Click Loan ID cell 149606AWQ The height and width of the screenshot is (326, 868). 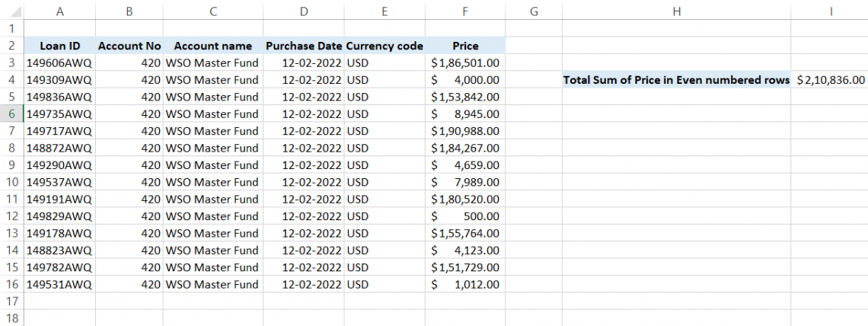pyautogui.click(x=59, y=62)
